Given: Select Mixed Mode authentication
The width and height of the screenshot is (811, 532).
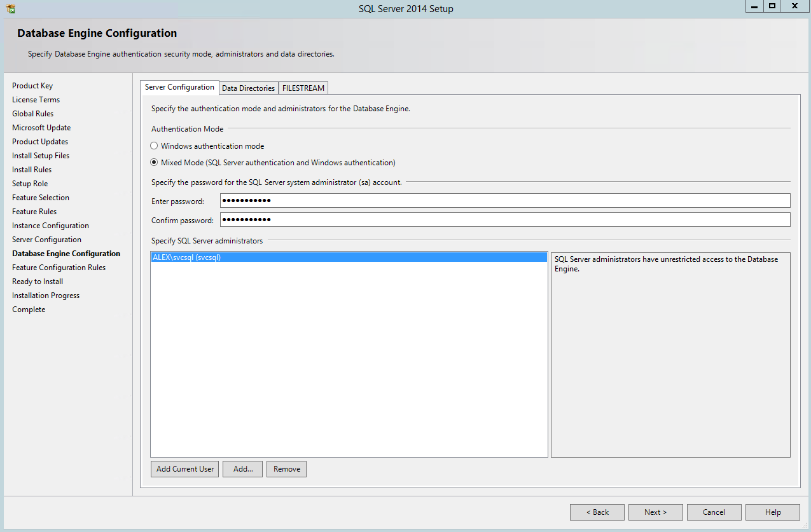Looking at the screenshot, I should 154,162.
